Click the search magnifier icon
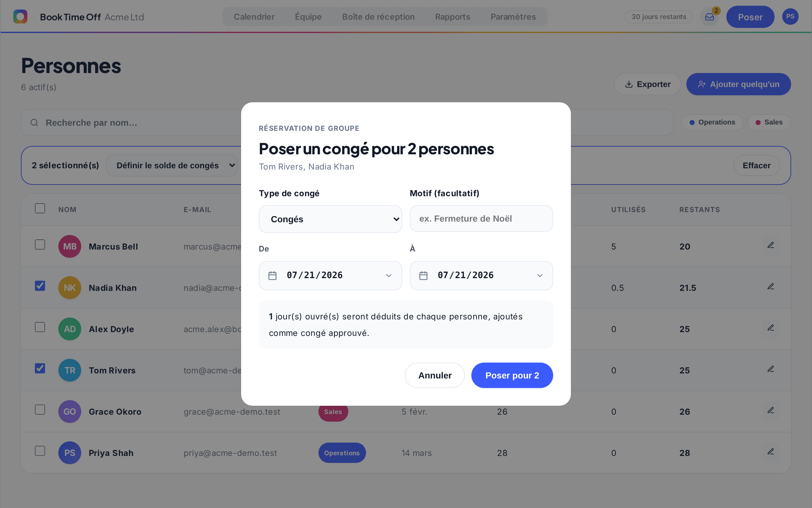812x508 pixels. click(34, 123)
